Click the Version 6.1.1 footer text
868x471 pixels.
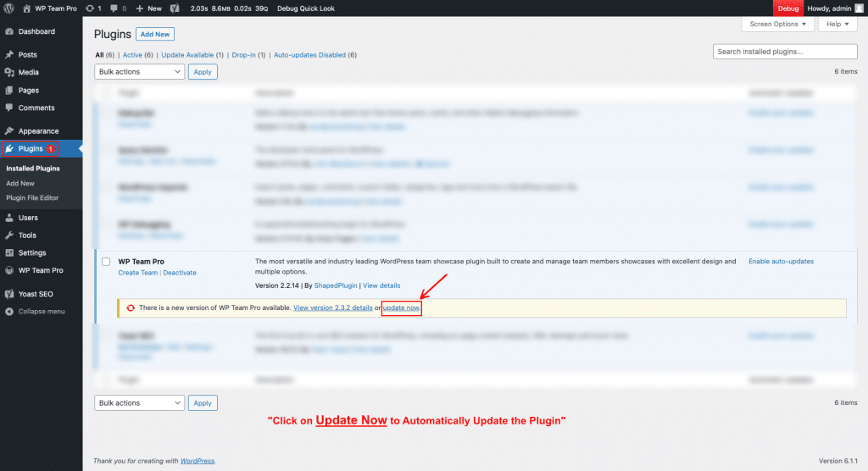(x=838, y=461)
